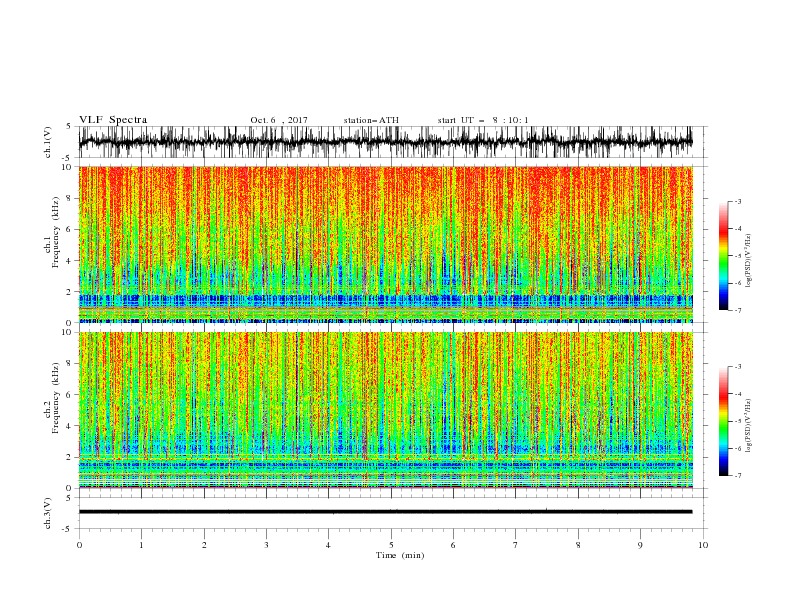Click the log(PSD) label beside ch.1 color bar

tap(749, 261)
